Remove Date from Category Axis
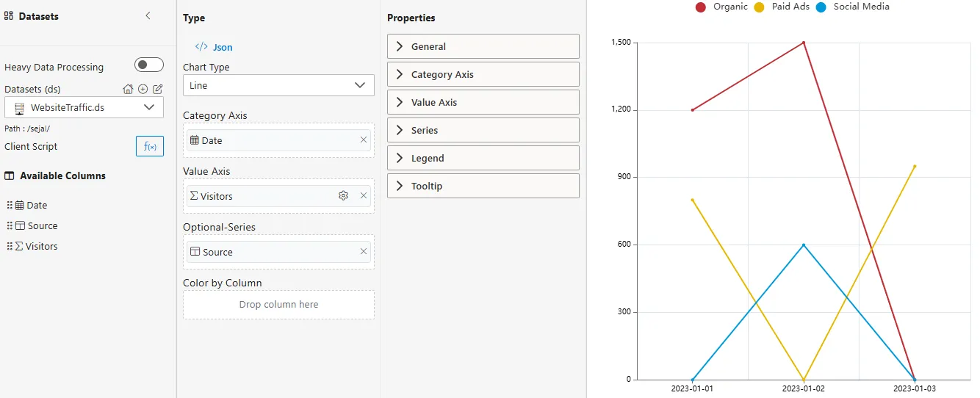980x398 pixels. click(364, 140)
